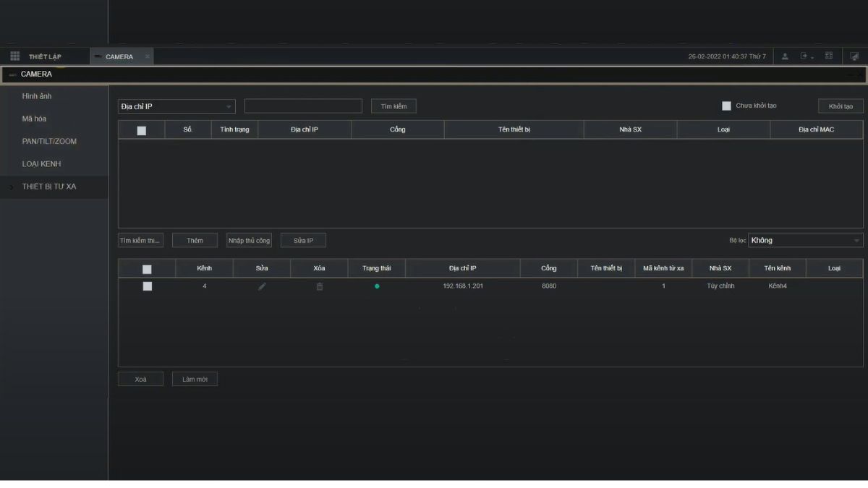Screen dimensions: 868x488
Task: Select THIẾT BỊ TỪ XA in sidebar
Action: [49, 187]
